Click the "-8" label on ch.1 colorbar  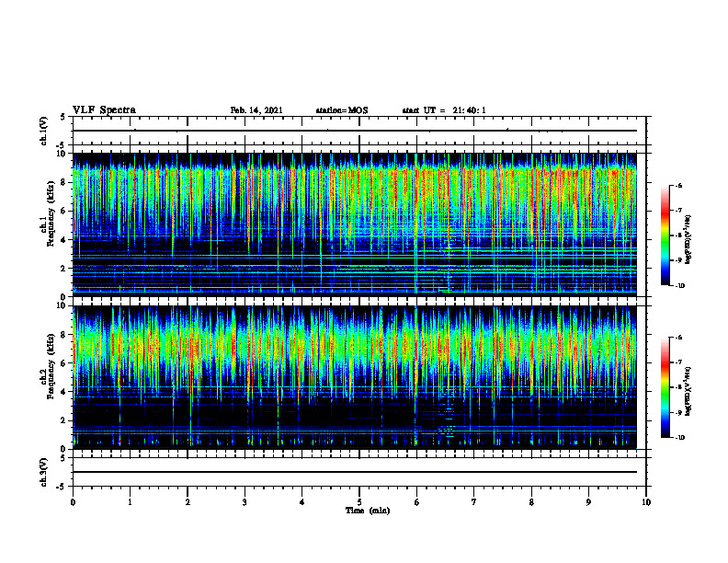coord(678,236)
